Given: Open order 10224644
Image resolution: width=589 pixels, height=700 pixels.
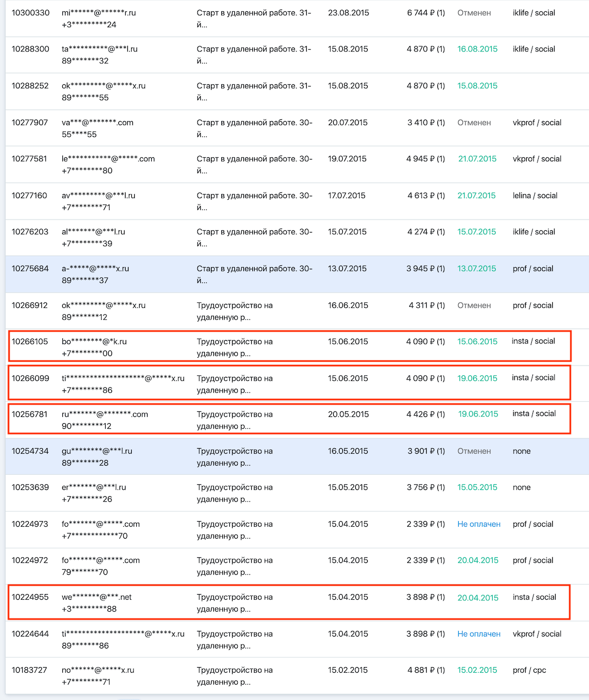Looking at the screenshot, I should point(31,634).
